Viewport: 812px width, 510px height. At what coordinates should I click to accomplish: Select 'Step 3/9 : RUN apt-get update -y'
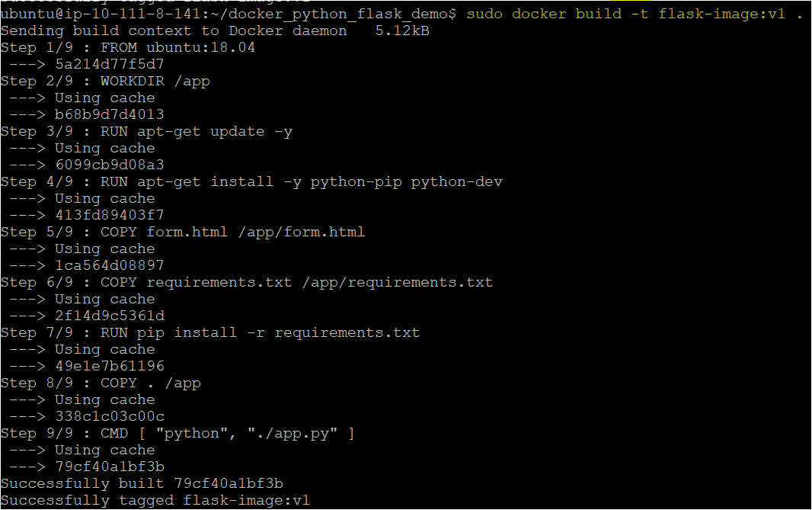click(146, 132)
